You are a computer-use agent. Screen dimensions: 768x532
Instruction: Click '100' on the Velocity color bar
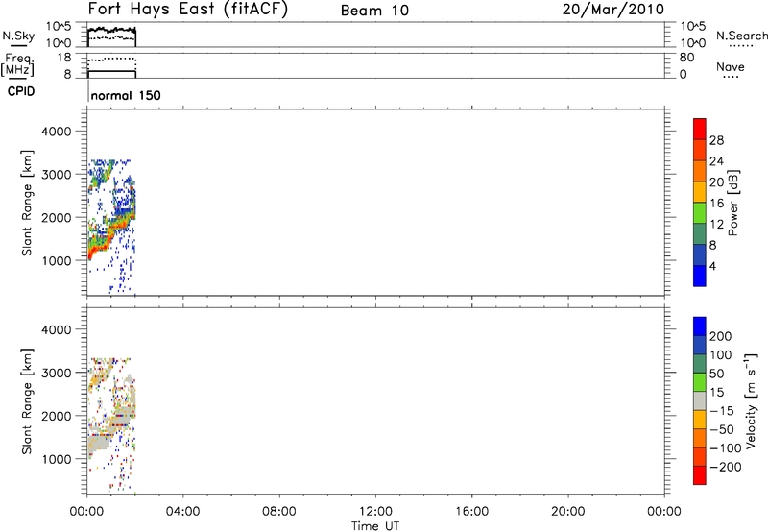point(721,355)
